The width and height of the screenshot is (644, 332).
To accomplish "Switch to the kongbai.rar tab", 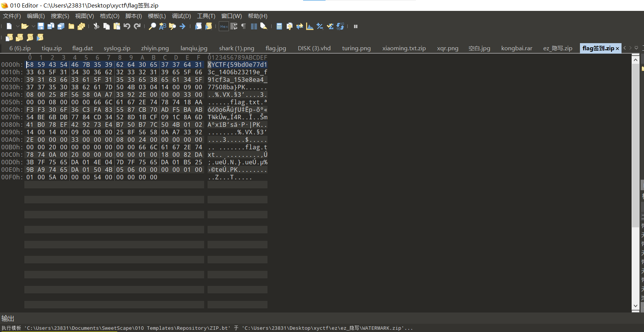I will point(517,48).
